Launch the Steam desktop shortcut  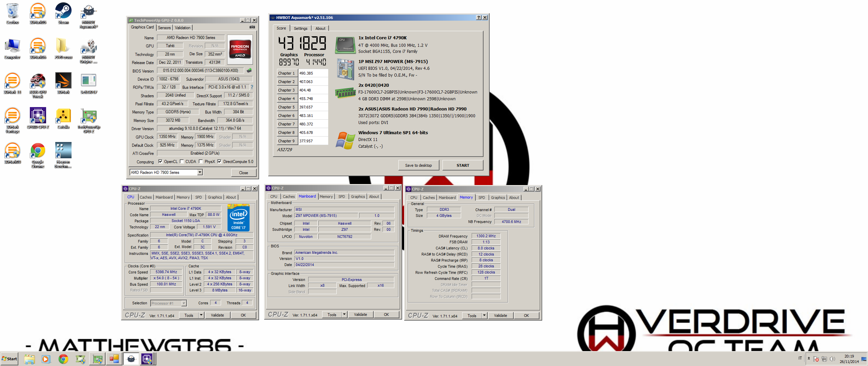coord(63,14)
